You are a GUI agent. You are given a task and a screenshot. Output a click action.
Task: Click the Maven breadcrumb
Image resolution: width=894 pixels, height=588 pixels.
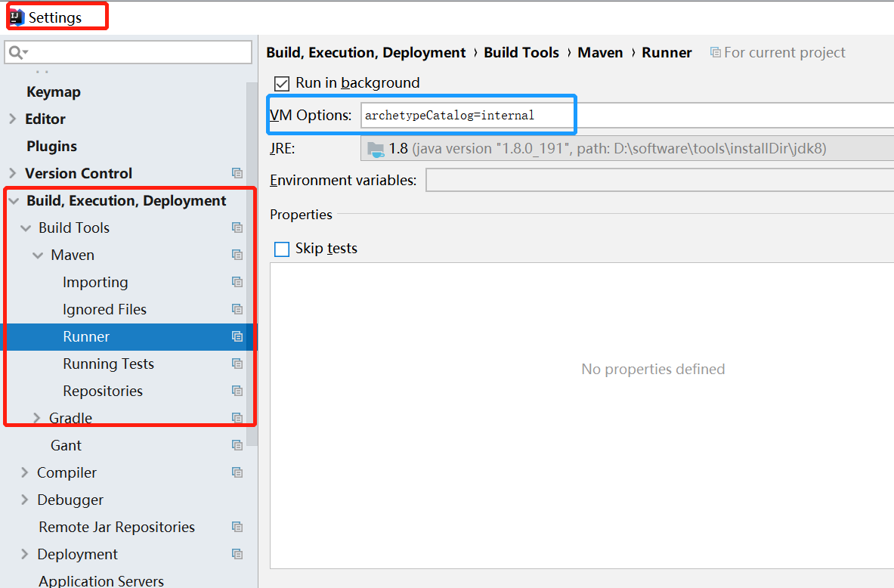coord(600,52)
